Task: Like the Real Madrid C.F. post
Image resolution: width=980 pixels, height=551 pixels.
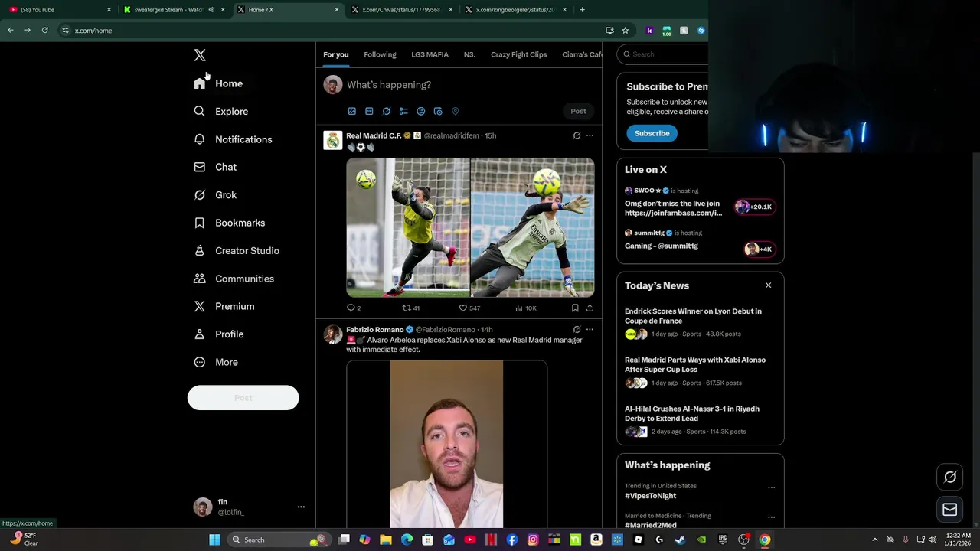Action: coord(469,308)
